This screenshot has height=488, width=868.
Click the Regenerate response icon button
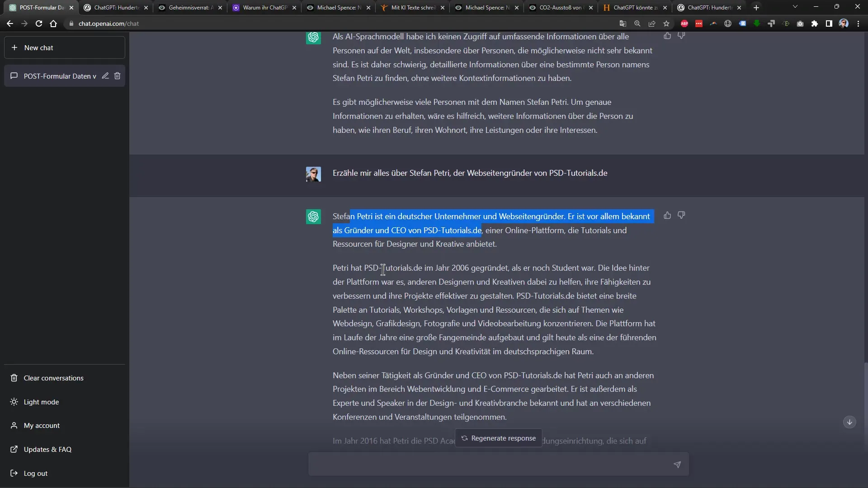click(464, 438)
